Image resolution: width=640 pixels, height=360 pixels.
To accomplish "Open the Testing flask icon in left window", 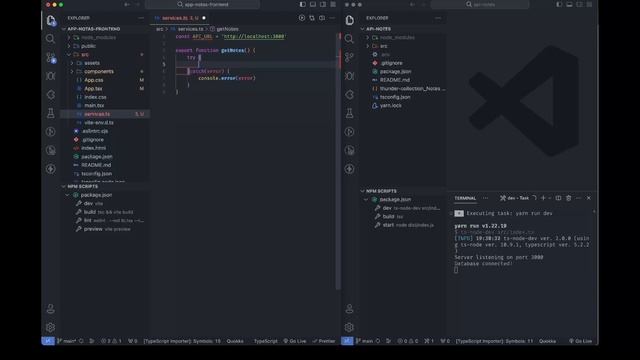I will [51, 113].
